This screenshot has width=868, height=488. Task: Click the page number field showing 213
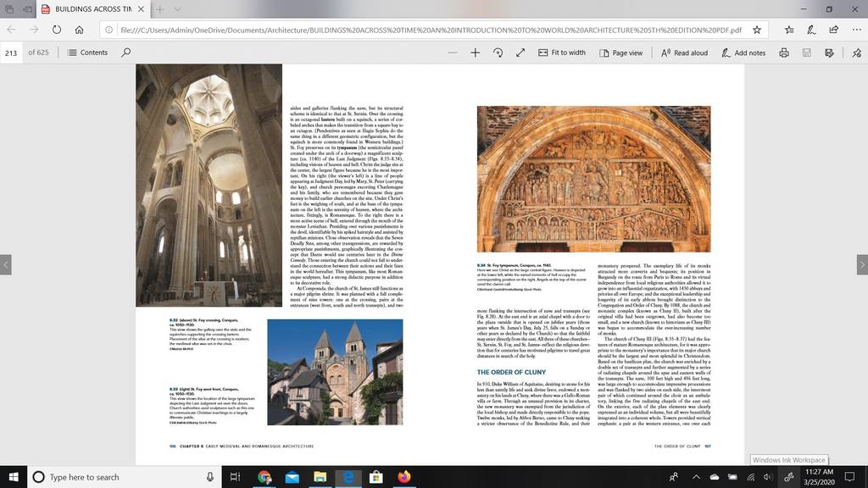tap(11, 53)
